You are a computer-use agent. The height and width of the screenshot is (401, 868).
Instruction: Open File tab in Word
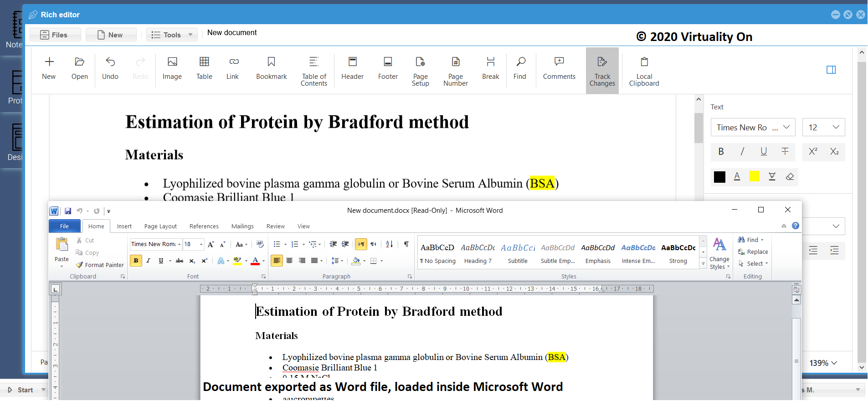[x=65, y=226]
